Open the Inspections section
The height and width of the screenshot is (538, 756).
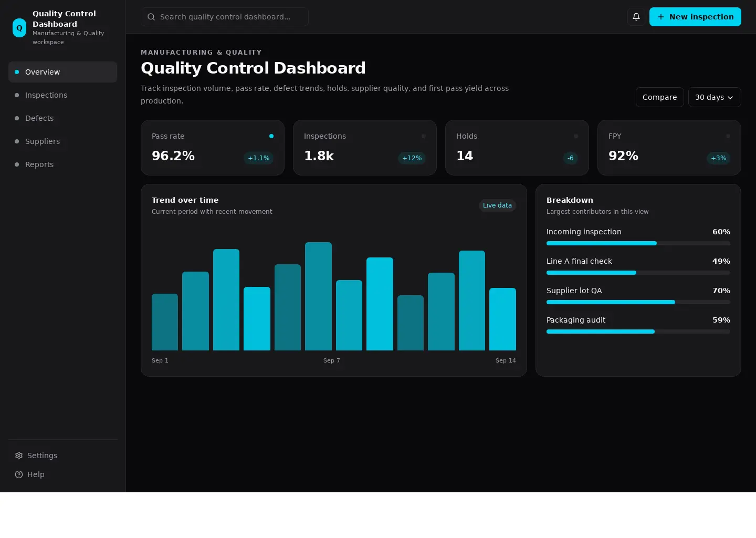(62, 95)
